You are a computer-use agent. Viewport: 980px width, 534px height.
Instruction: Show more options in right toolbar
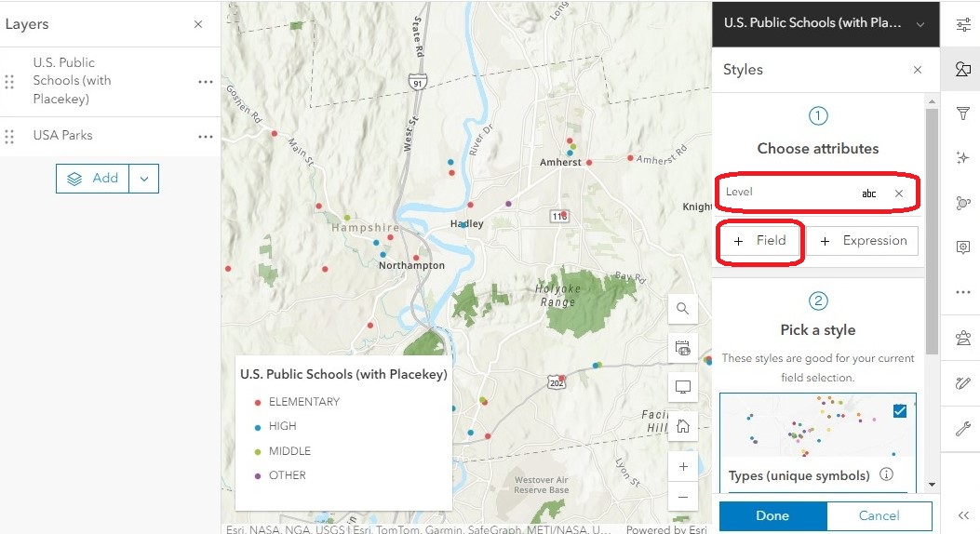pyautogui.click(x=963, y=292)
